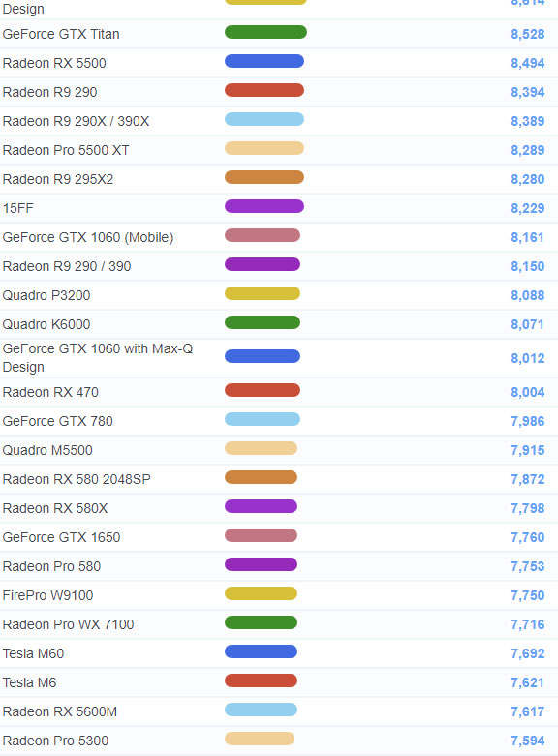Click the score 8,161
The height and width of the screenshot is (756, 558).
pyautogui.click(x=528, y=237)
